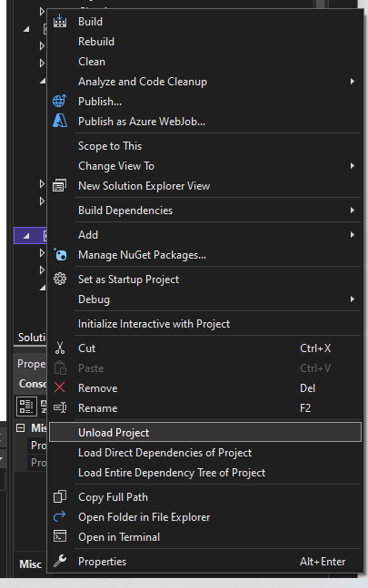Select Rebuild menu entry
The height and width of the screenshot is (588, 368).
[x=205, y=41]
